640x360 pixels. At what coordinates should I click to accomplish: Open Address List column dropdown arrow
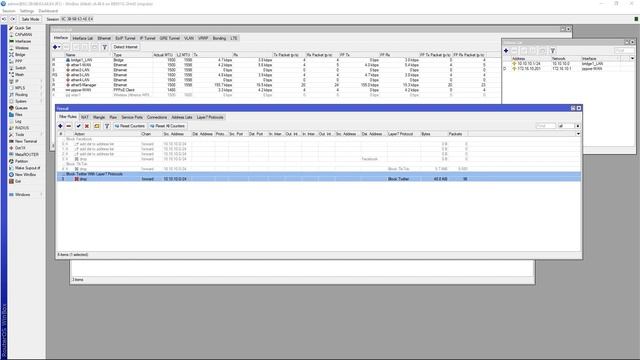(x=632, y=58)
